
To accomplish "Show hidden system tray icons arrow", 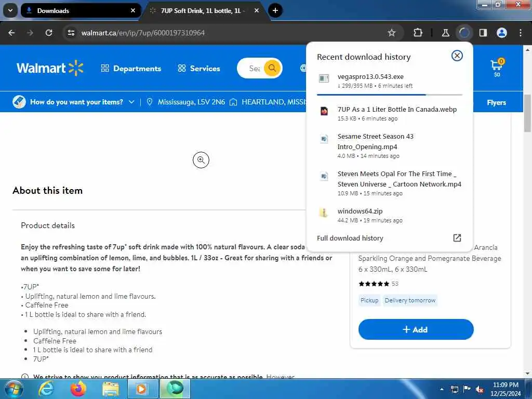I will tap(442, 389).
